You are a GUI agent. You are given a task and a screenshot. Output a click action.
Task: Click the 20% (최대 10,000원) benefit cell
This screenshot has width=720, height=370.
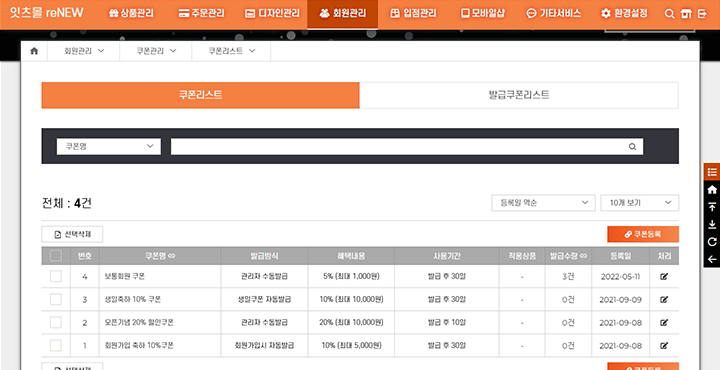tap(351, 322)
